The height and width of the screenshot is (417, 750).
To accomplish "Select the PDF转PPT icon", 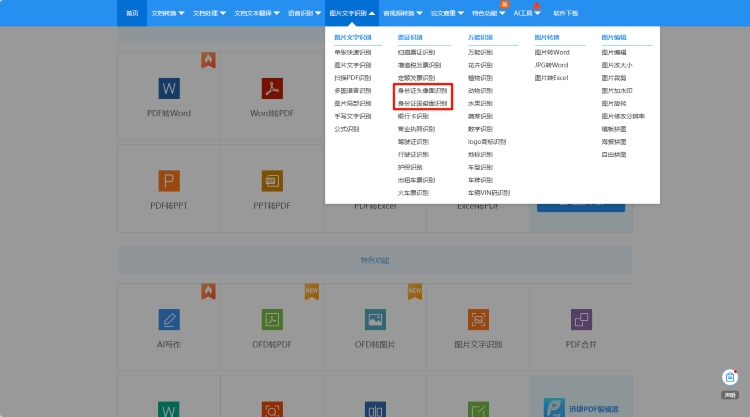I will tap(168, 180).
